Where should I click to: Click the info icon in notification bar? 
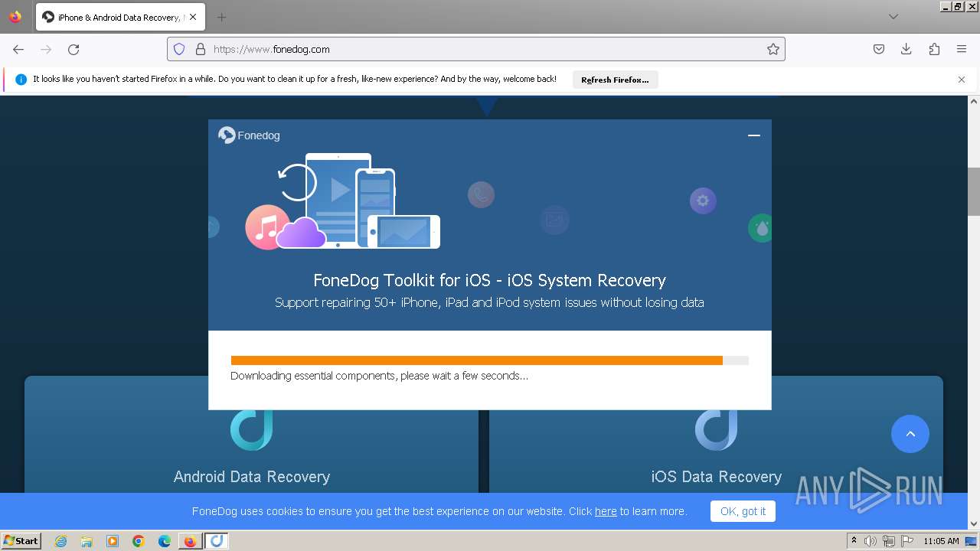pyautogui.click(x=21, y=80)
